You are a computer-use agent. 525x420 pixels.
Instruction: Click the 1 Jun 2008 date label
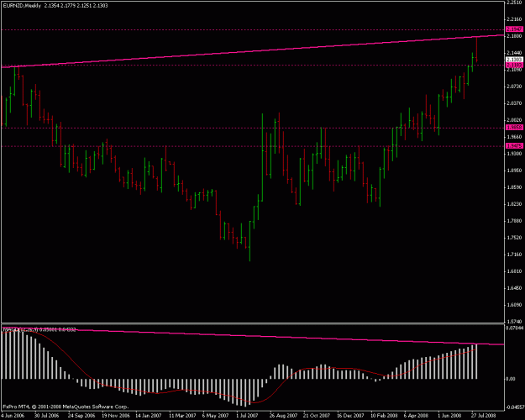[x=449, y=416]
